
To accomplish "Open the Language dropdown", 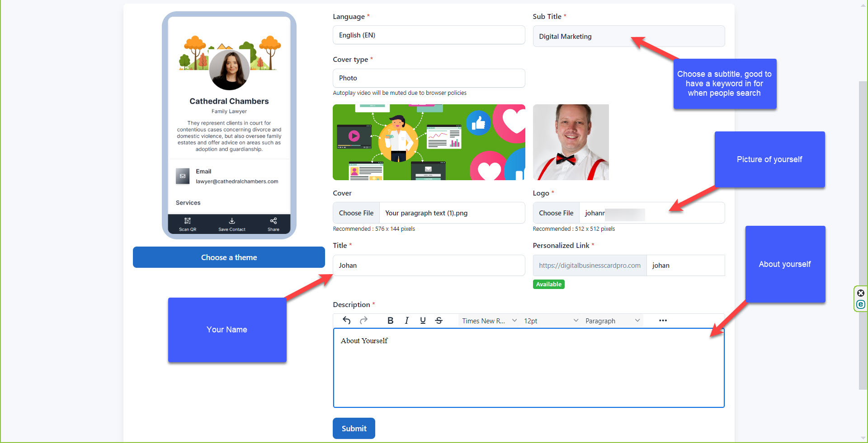I will coord(429,35).
